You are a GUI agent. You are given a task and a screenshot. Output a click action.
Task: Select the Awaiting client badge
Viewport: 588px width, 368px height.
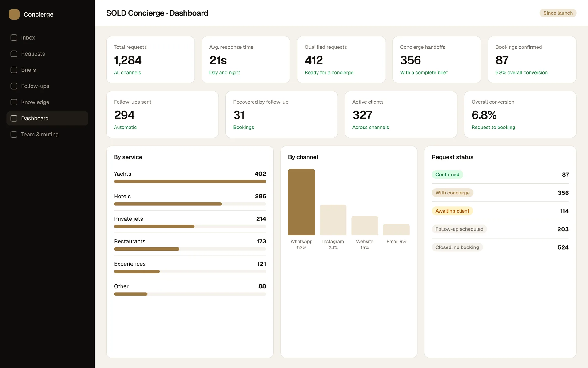[x=452, y=211]
